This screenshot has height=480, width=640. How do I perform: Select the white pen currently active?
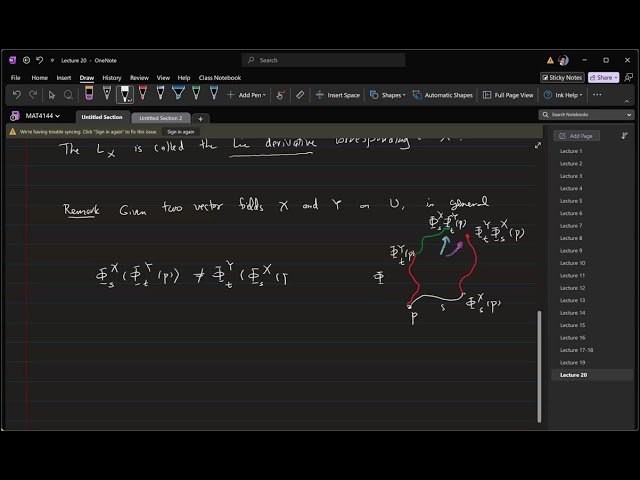[x=125, y=94]
